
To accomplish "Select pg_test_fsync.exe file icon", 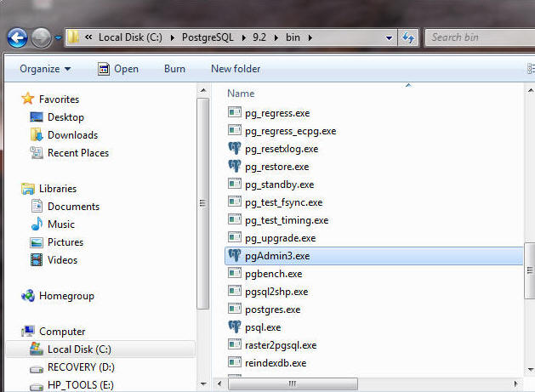I will pyautogui.click(x=235, y=201).
